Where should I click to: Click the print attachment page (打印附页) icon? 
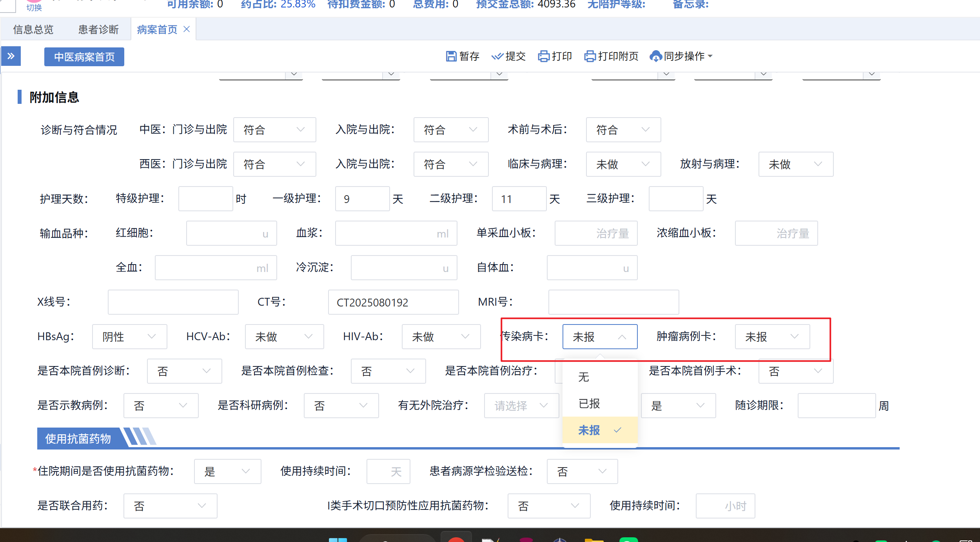590,56
